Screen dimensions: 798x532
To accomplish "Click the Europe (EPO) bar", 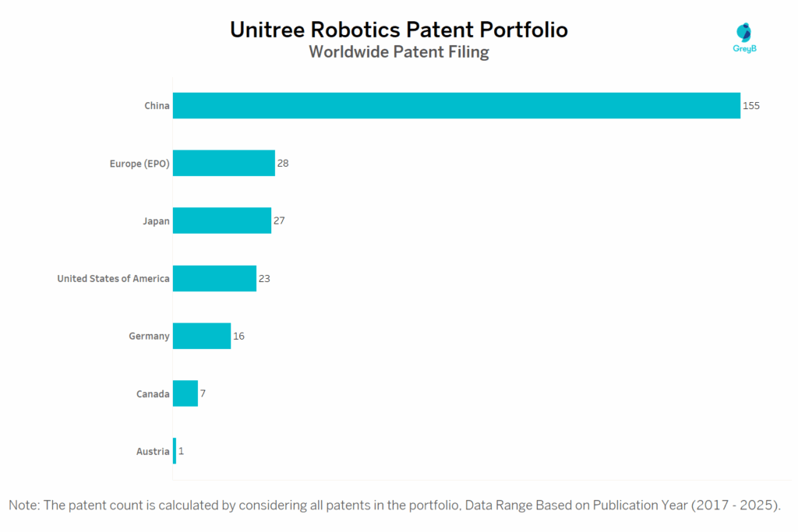I will 224,164.
